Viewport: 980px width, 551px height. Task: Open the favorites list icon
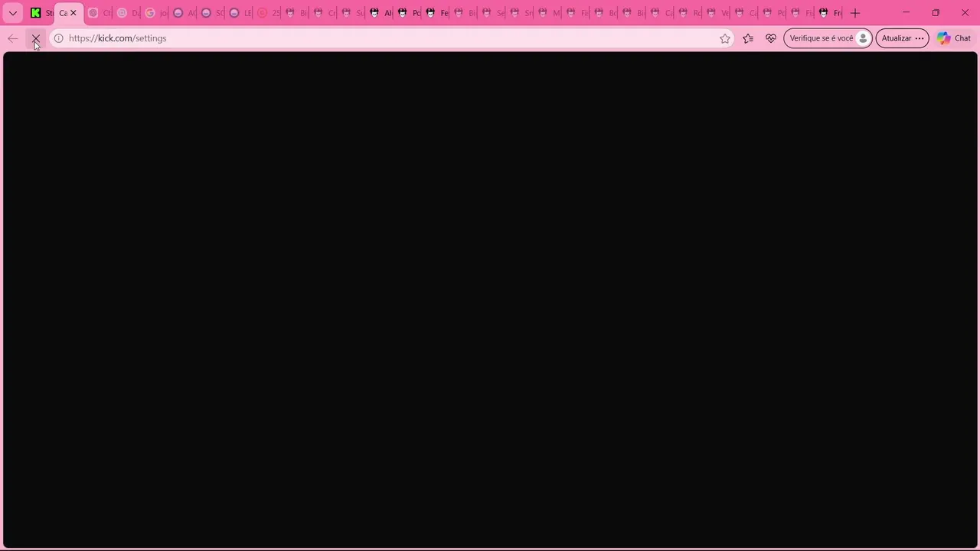[x=748, y=38]
